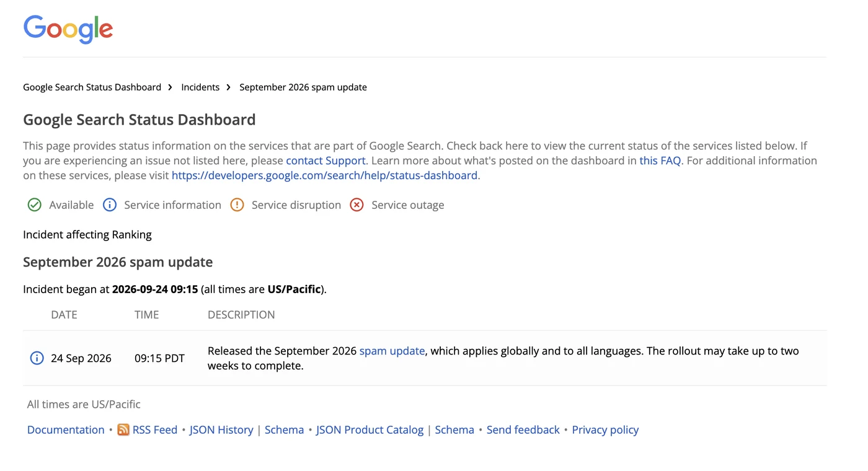Open the contact Support link
Image resolution: width=868 pixels, height=471 pixels.
point(325,161)
